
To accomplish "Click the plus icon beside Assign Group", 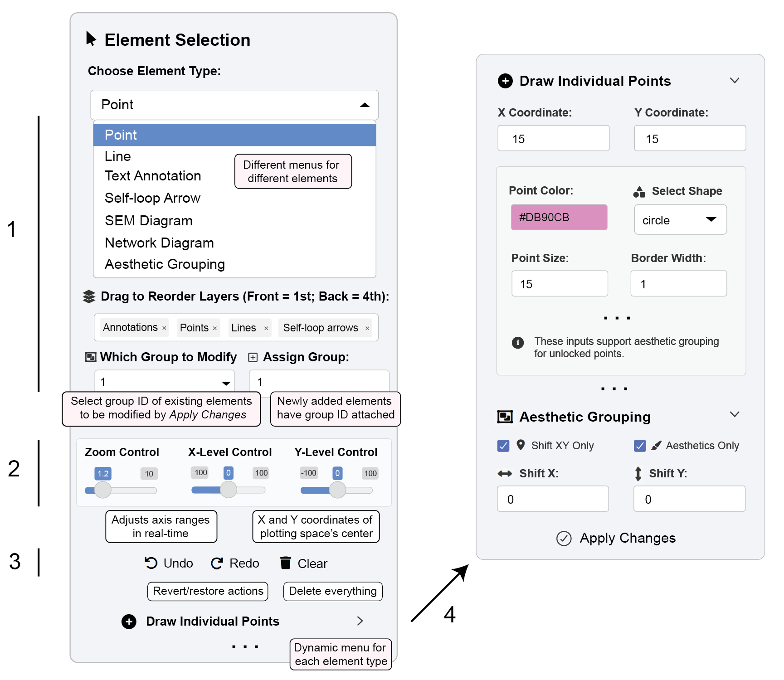I will point(253,358).
